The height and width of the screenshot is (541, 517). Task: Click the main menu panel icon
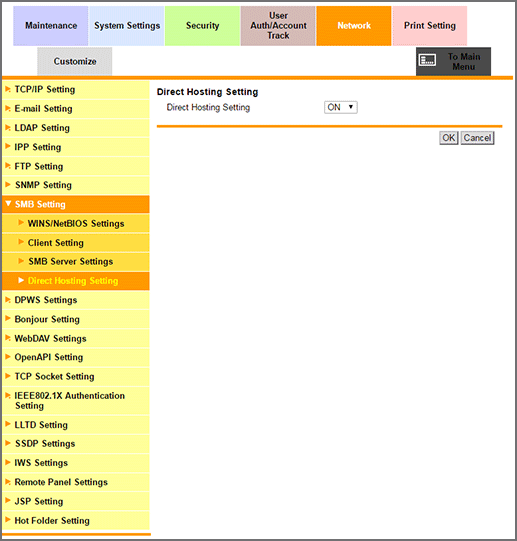[x=427, y=60]
